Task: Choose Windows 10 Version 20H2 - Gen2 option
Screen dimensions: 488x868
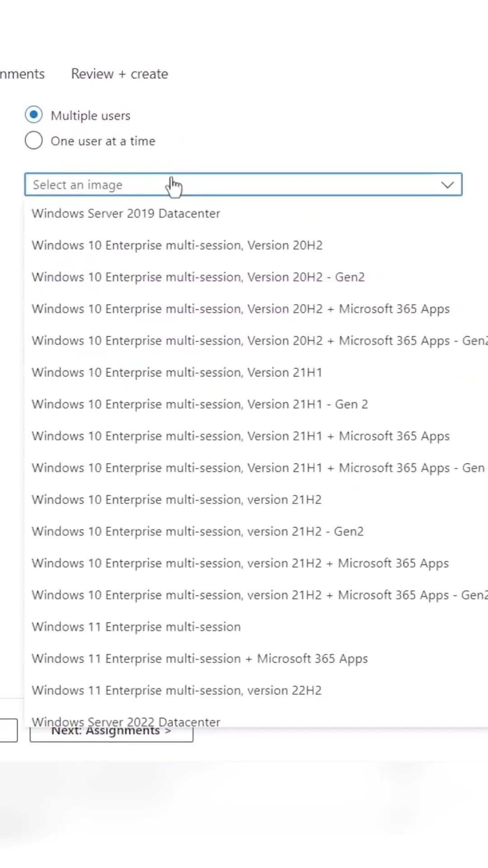Action: [198, 277]
